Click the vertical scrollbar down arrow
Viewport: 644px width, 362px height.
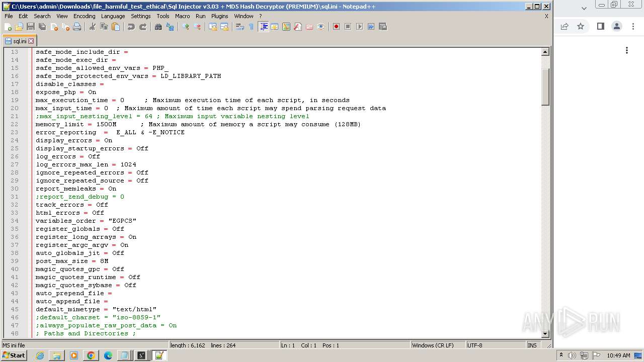545,334
